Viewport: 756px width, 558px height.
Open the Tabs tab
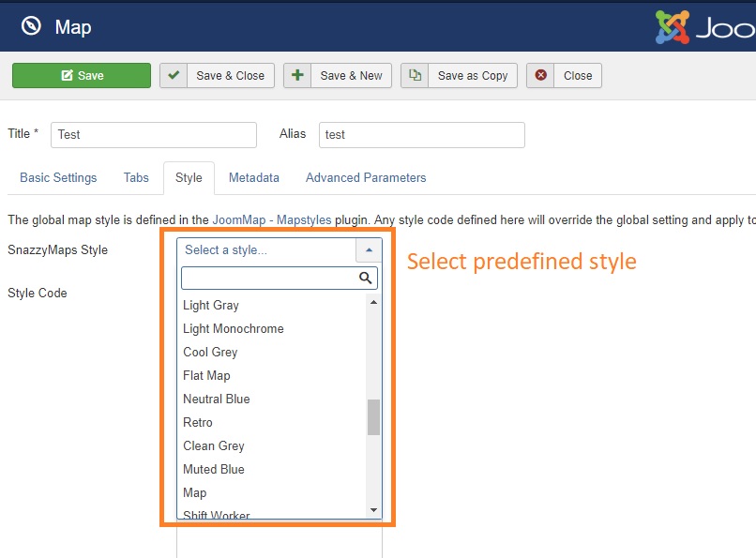(136, 178)
